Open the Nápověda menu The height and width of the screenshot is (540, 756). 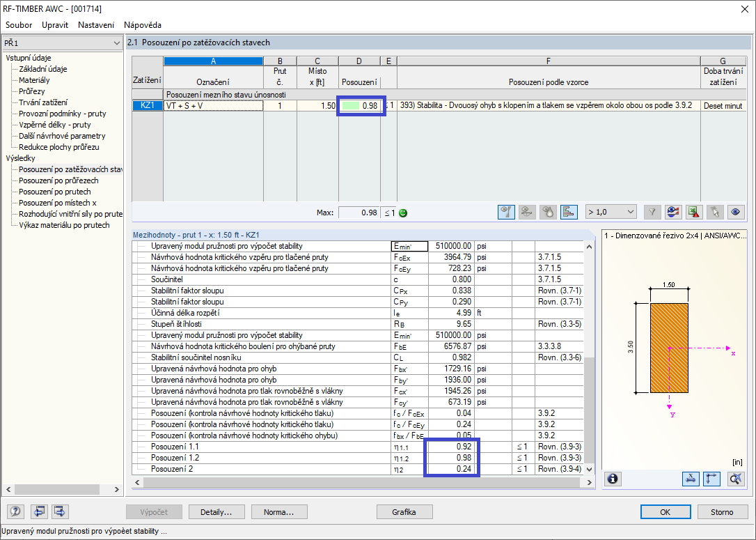143,25
